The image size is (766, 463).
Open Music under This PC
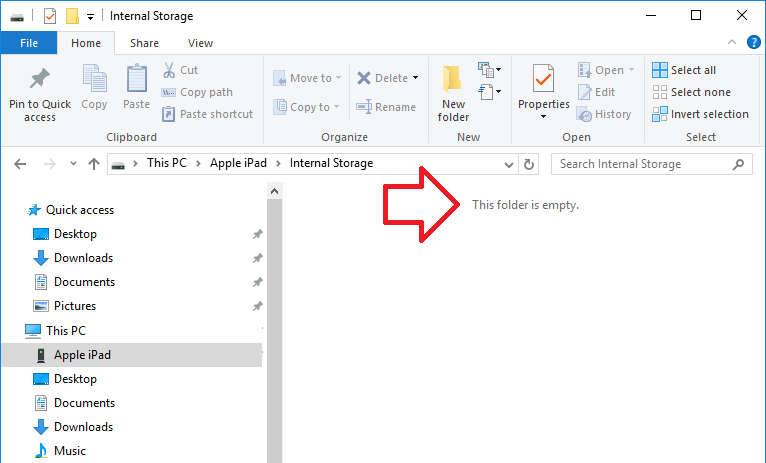[59, 451]
